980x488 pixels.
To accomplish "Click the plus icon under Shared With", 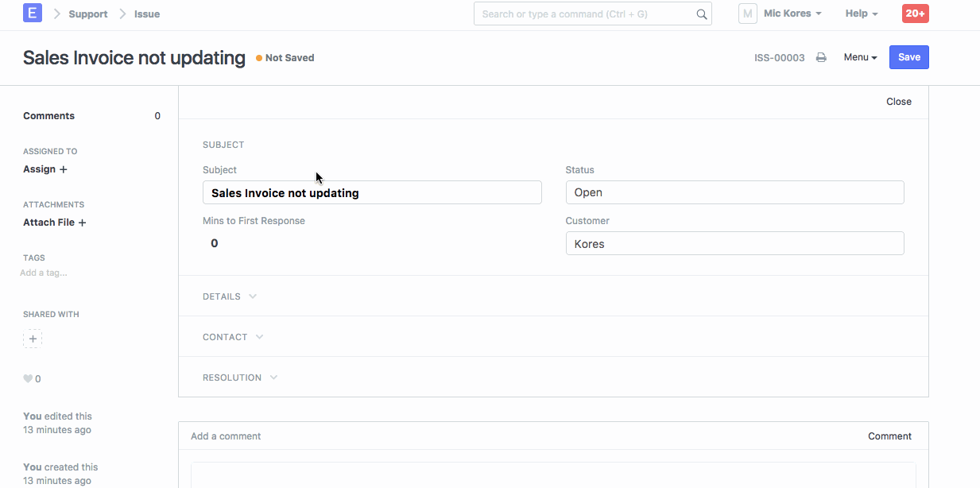I will pyautogui.click(x=33, y=339).
